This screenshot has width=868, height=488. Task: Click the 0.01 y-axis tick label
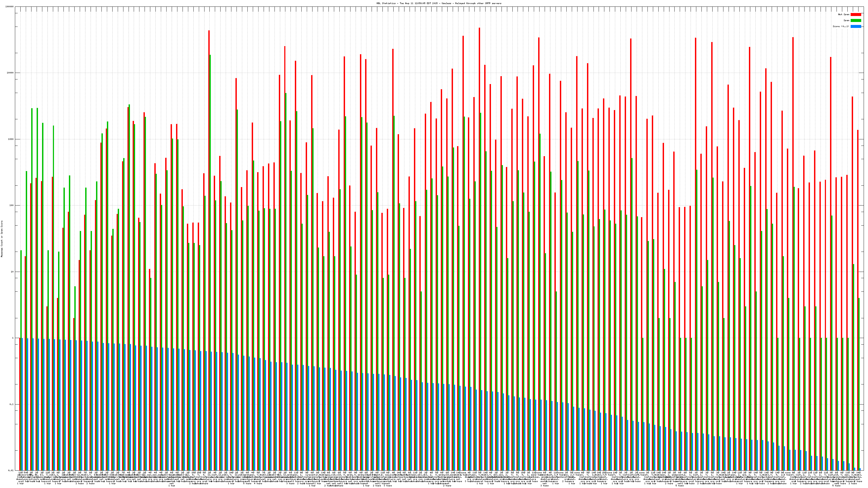pyautogui.click(x=11, y=470)
